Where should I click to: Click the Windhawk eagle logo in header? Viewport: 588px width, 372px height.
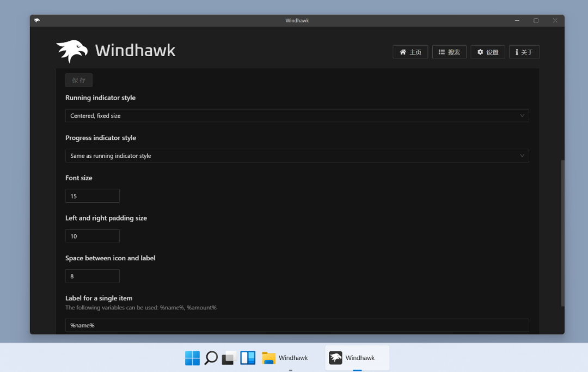pos(72,51)
